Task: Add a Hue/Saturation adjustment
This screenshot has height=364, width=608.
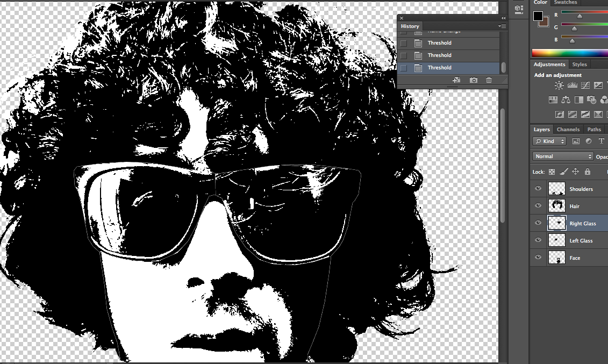Action: point(553,100)
